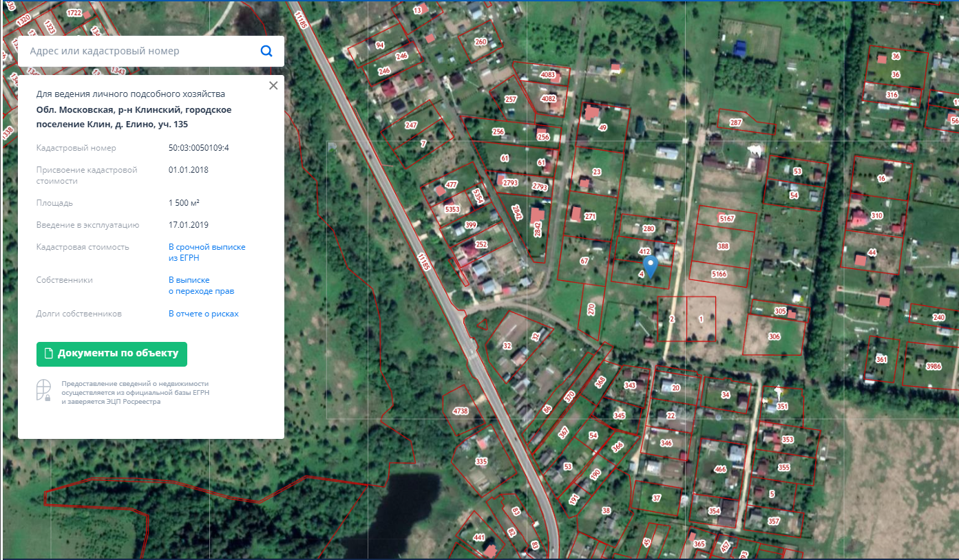Select parcel 1722 on the map
This screenshot has width=959, height=560.
(74, 13)
